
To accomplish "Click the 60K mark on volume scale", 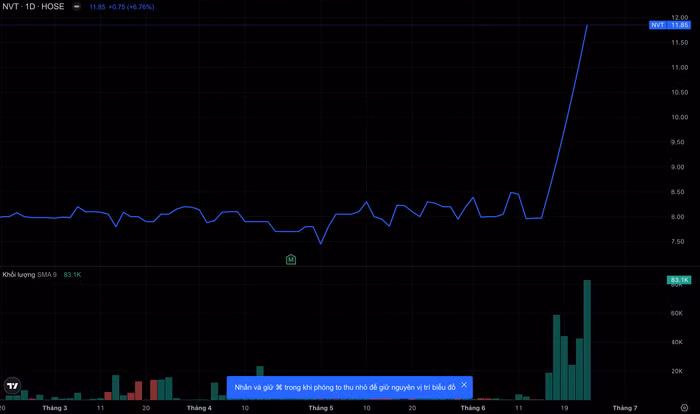I will [677, 313].
